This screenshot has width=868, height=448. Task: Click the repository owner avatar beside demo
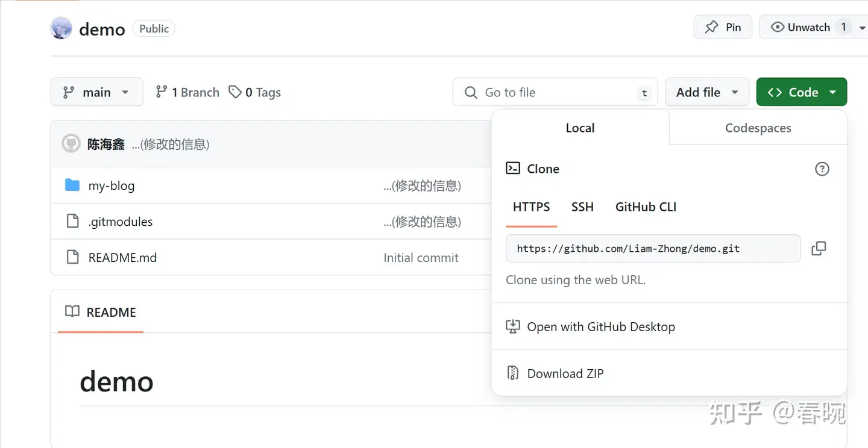(61, 28)
